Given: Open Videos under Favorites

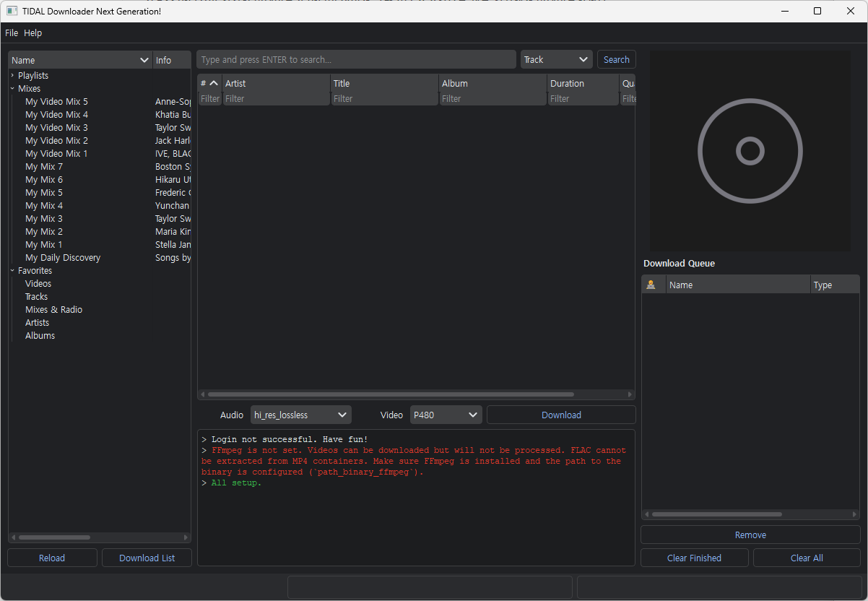Looking at the screenshot, I should click(x=38, y=283).
